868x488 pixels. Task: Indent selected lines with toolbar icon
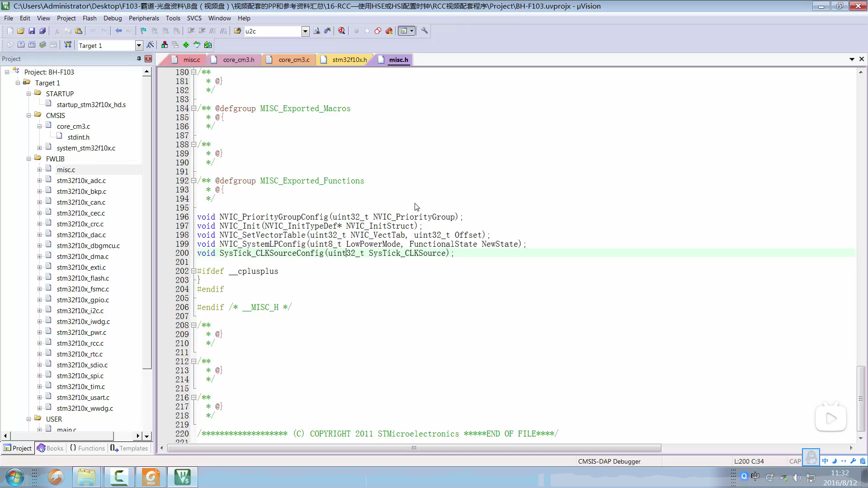click(x=191, y=31)
